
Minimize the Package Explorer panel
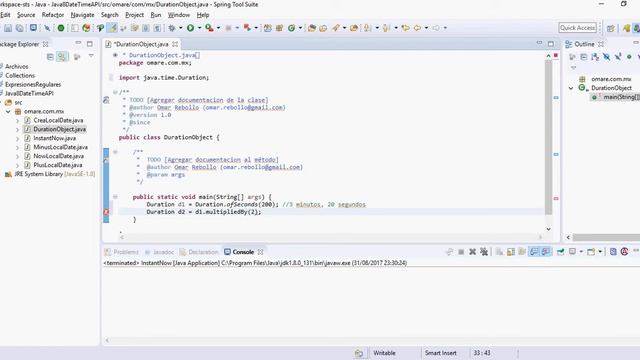coord(78,43)
